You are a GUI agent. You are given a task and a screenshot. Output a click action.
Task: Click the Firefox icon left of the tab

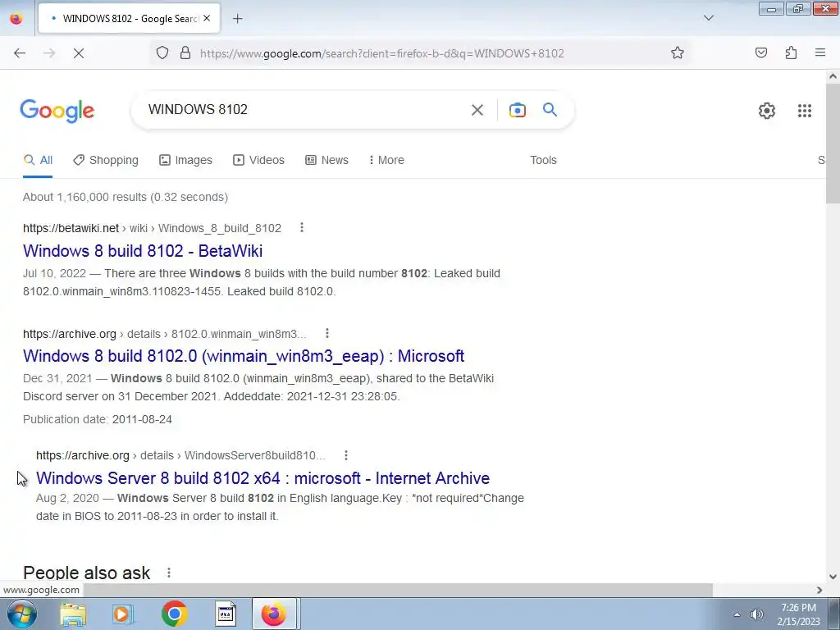16,18
